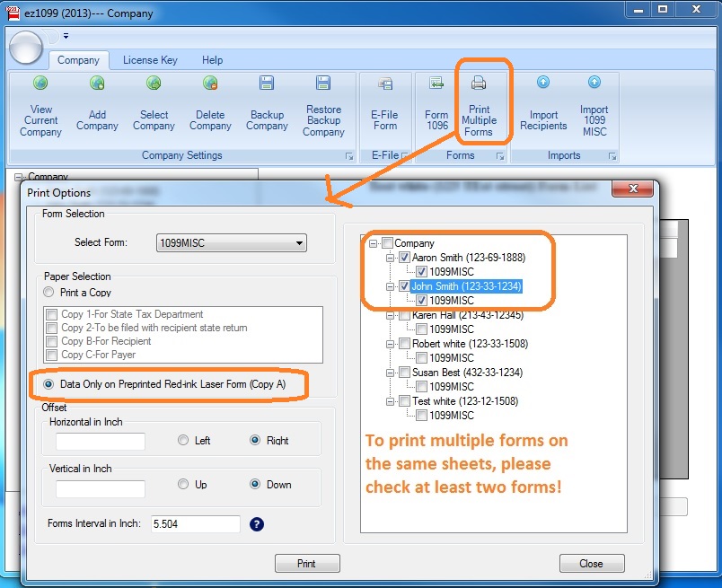Screen dimensions: 722x588
Task: Click the ez1099 app title icon
Action: coord(13,13)
